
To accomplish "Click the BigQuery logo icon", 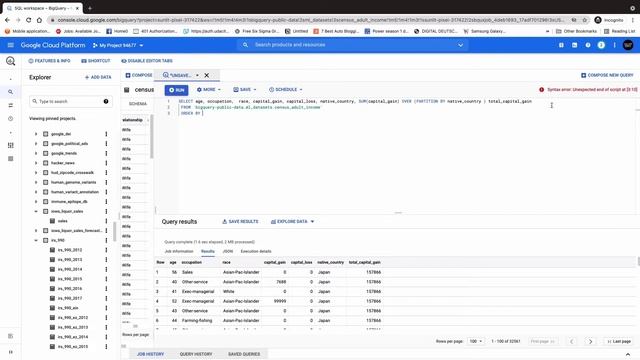I will tap(11, 61).
